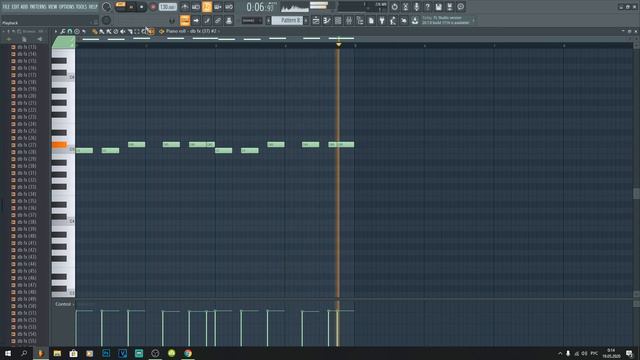
Task: Open the Pattern 8 selector
Action: 287,20
